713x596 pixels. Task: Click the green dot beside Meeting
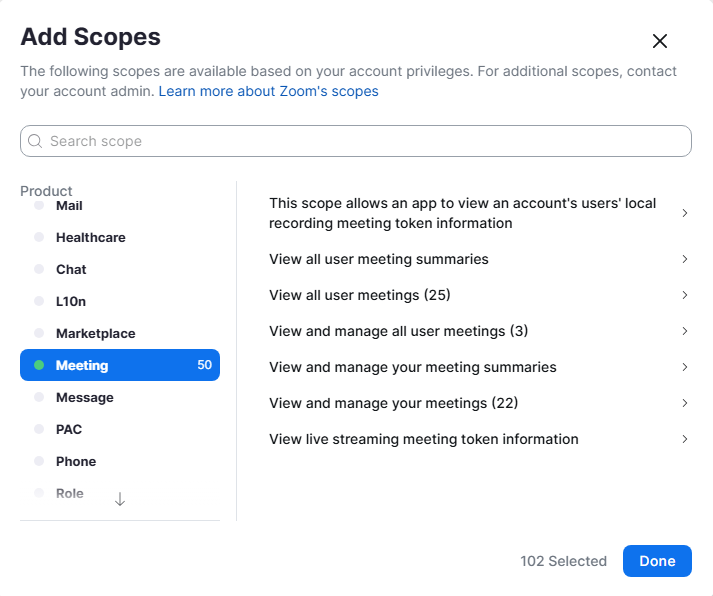click(x=39, y=366)
